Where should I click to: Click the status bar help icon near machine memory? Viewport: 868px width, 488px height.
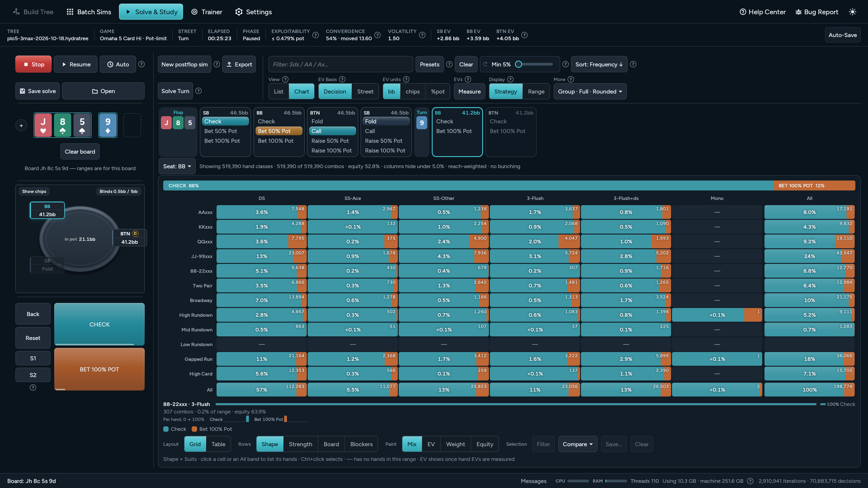750,481
